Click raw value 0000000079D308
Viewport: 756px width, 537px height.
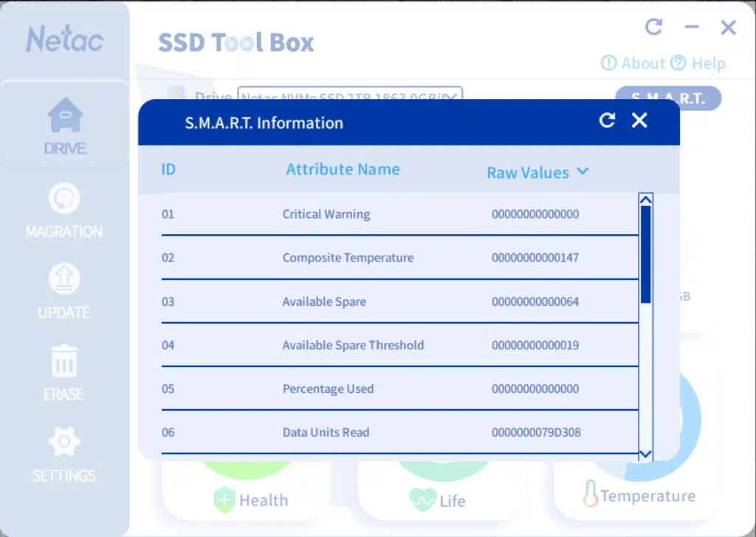[536, 432]
